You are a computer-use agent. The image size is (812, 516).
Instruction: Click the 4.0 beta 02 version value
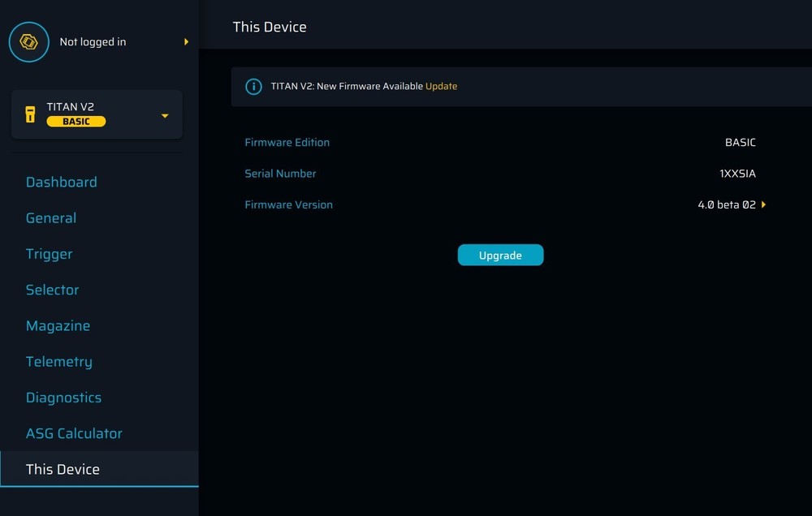click(x=726, y=205)
